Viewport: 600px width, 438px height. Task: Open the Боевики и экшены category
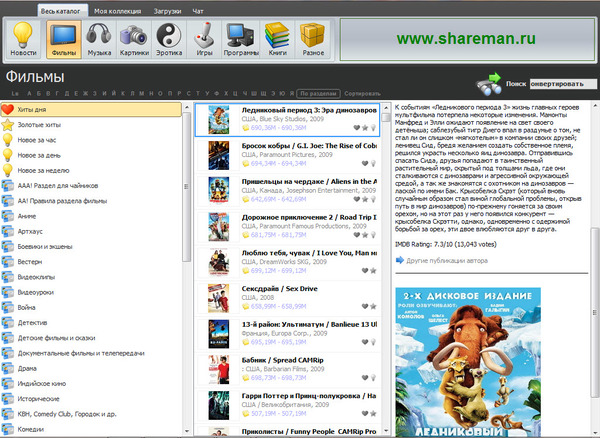pyautogui.click(x=91, y=247)
